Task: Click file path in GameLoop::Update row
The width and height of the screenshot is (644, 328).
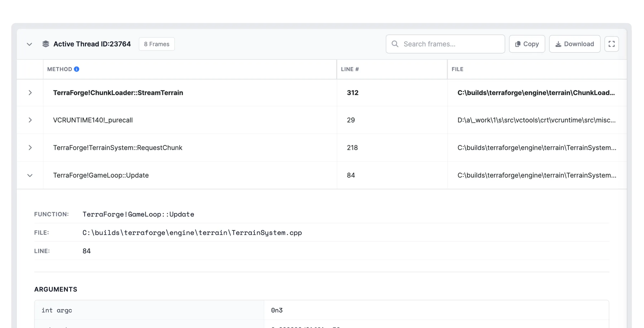Action: click(x=537, y=175)
